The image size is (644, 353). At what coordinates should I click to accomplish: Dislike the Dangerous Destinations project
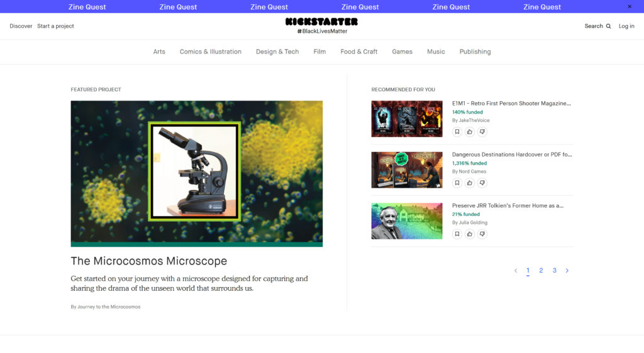pyautogui.click(x=482, y=183)
